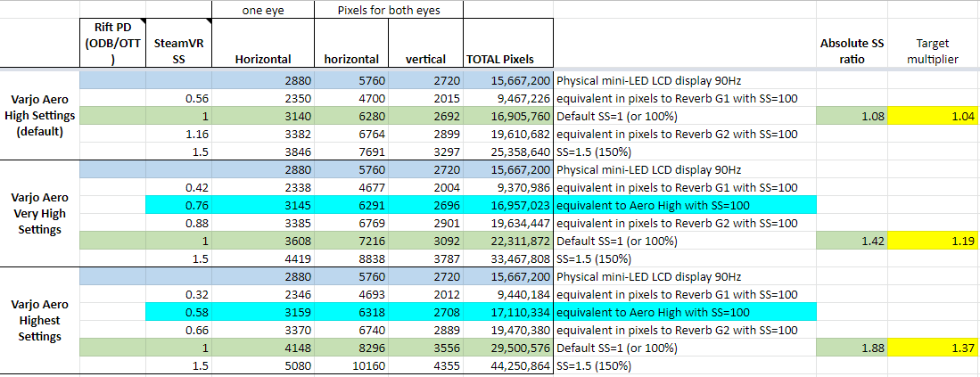The image size is (980, 377).
Task: Select the cell containing 3382
Action: click(264, 134)
